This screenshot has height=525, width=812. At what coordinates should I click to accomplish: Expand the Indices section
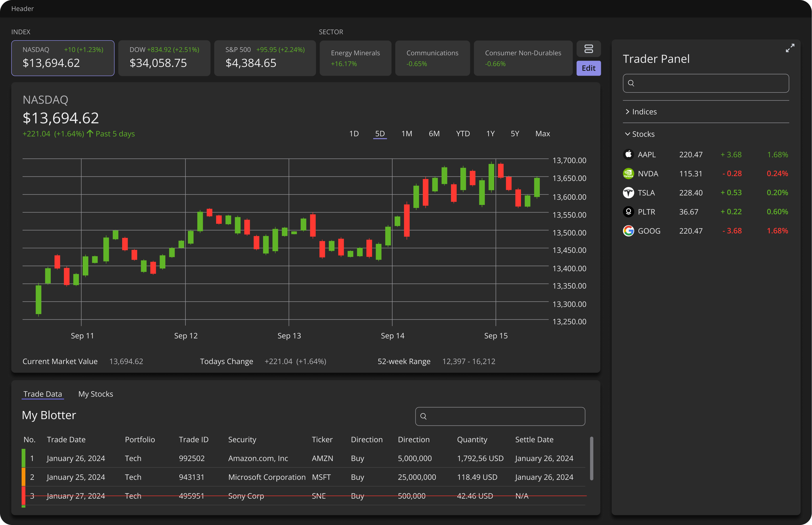641,112
